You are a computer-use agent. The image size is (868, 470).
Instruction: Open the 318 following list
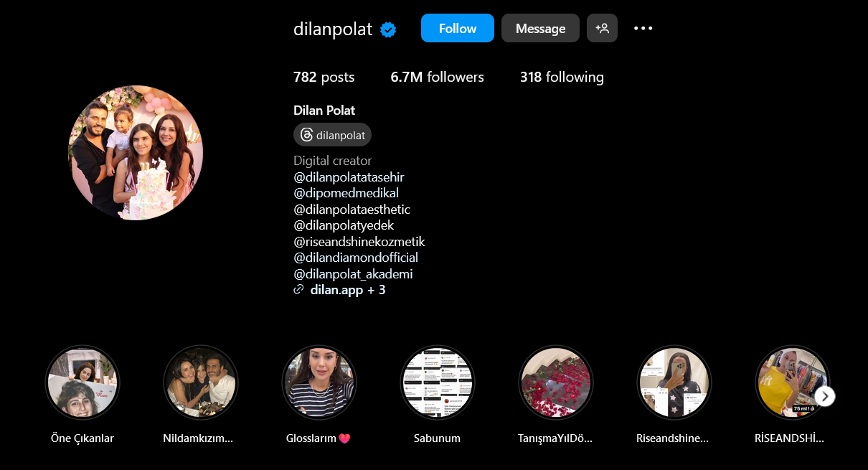[562, 77]
